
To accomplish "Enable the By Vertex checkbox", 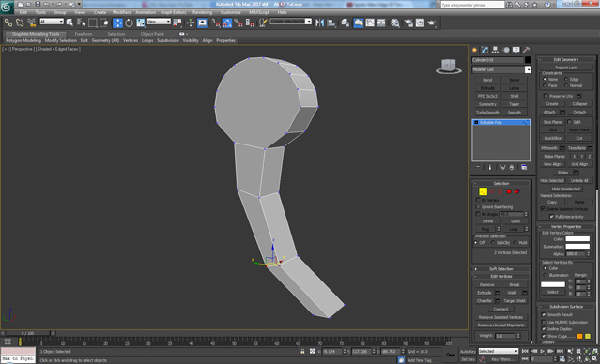I will pyautogui.click(x=478, y=200).
